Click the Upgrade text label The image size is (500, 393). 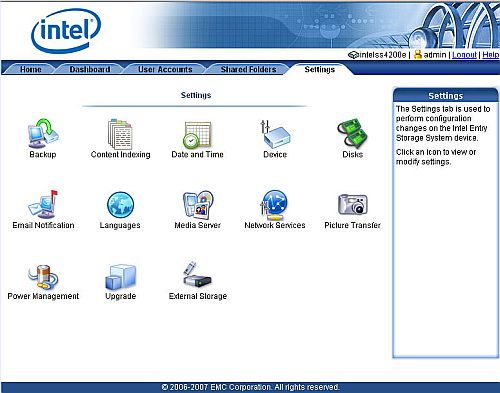pos(120,296)
